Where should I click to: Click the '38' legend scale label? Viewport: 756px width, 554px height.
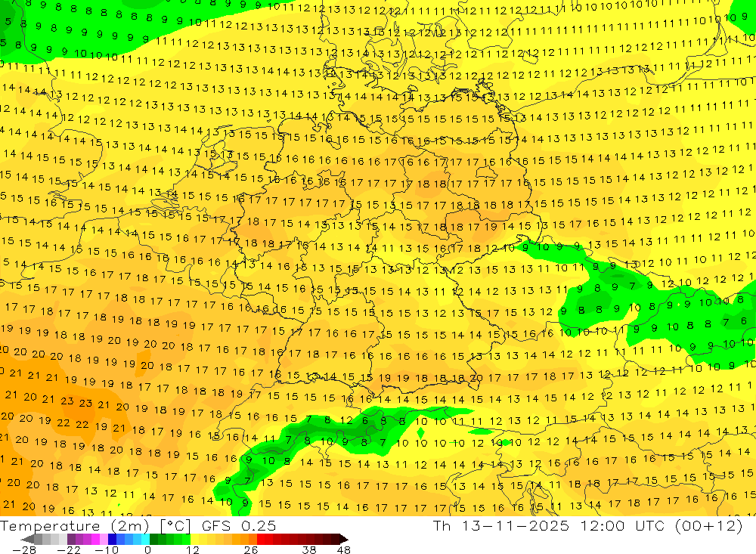point(309,549)
